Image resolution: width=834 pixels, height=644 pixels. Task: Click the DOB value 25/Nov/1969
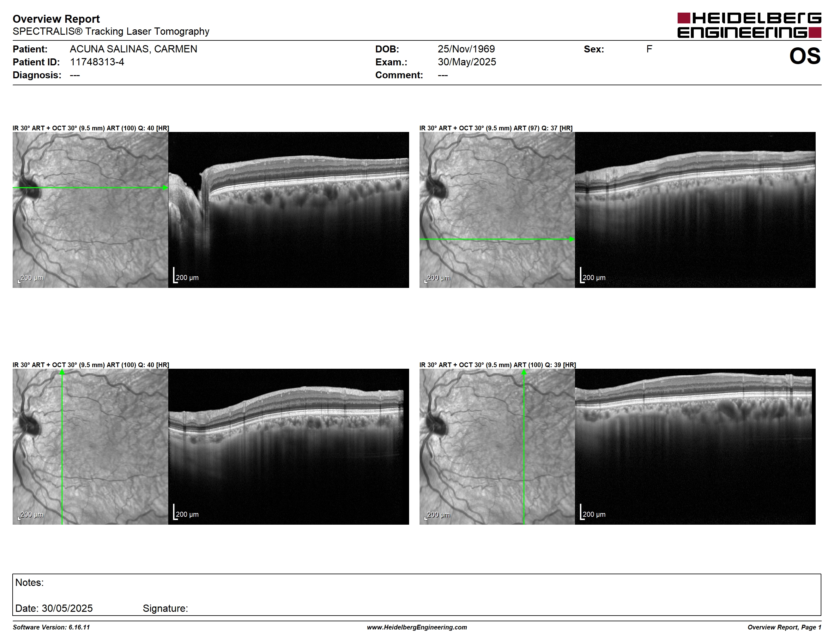(x=466, y=49)
